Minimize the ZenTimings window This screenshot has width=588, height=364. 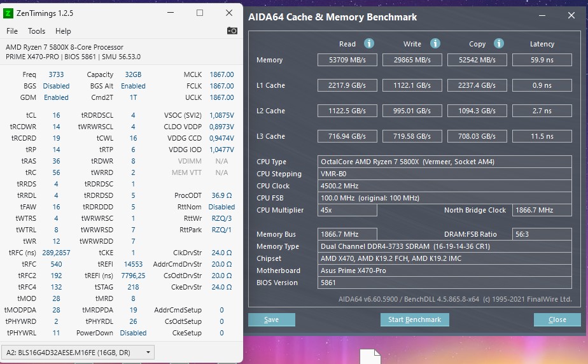tap(171, 13)
